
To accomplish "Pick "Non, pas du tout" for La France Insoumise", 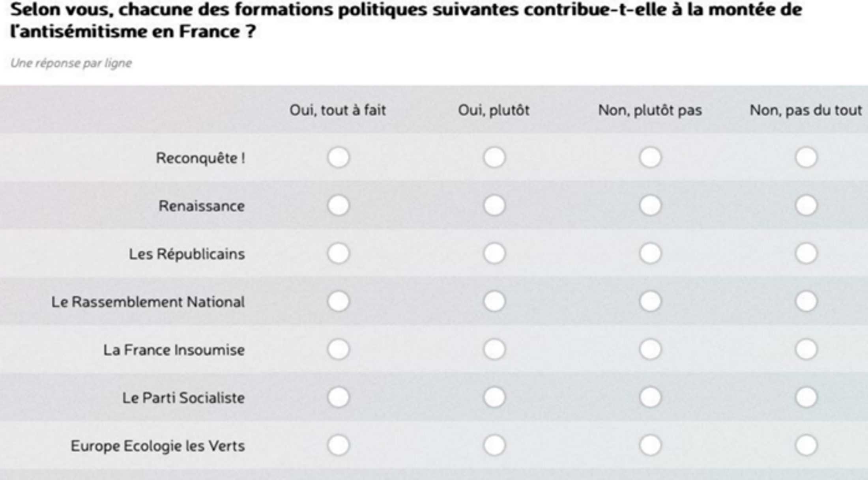I will (x=806, y=349).
